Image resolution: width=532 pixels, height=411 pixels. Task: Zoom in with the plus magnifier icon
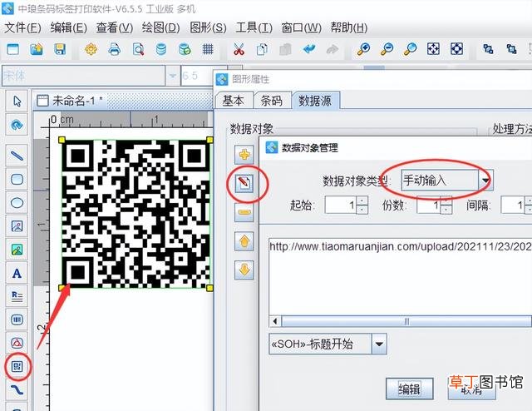(x=363, y=50)
